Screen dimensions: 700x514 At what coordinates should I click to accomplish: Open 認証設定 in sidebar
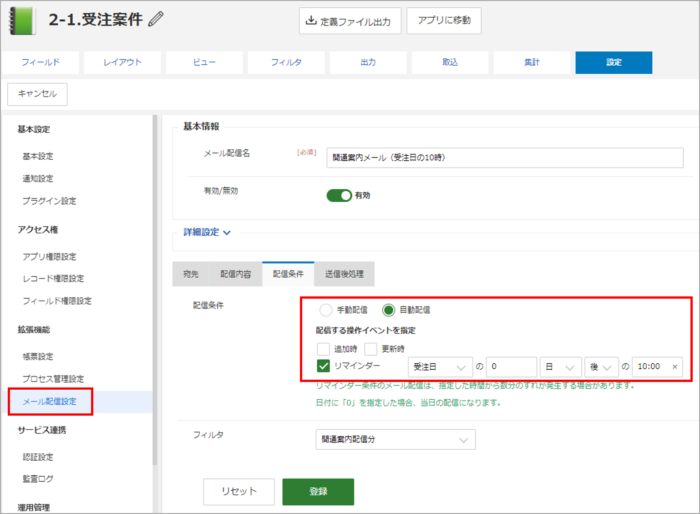[38, 457]
